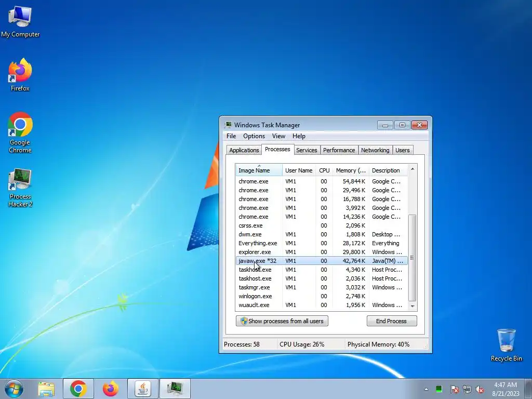This screenshot has height=399, width=532.
Task: Open My Computer desktop icon
Action: [20, 22]
